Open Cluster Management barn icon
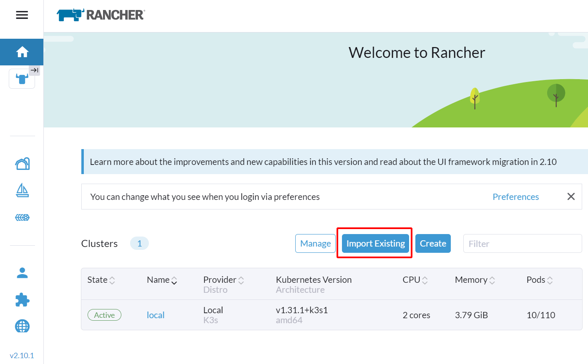Image resolution: width=588 pixels, height=364 pixels. (23, 164)
